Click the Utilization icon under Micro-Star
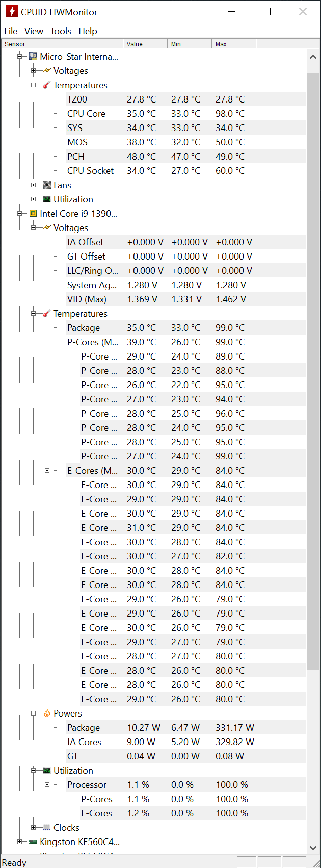 coord(47,199)
